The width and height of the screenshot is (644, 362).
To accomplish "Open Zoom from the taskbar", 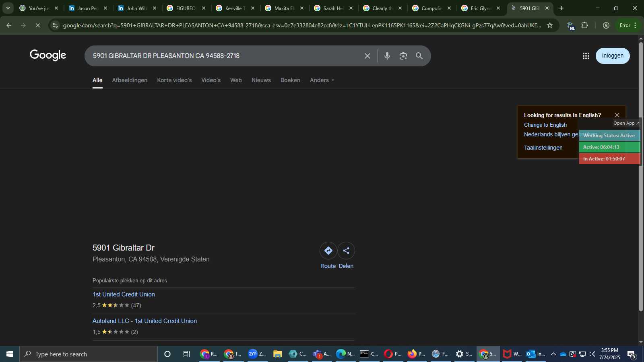I will coord(257,354).
